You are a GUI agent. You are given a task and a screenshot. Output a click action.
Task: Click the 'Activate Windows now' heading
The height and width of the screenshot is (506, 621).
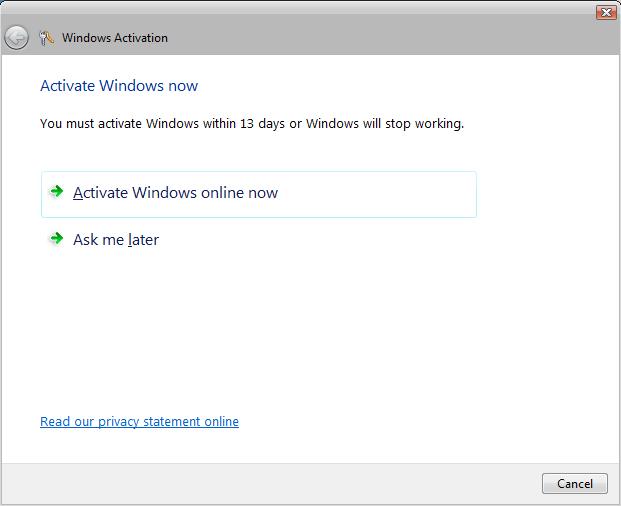coord(119,86)
